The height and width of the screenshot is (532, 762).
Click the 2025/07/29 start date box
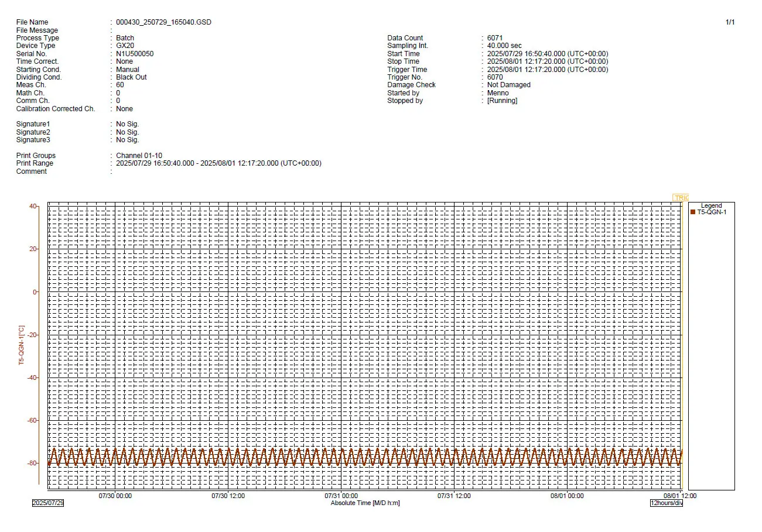pos(48,503)
